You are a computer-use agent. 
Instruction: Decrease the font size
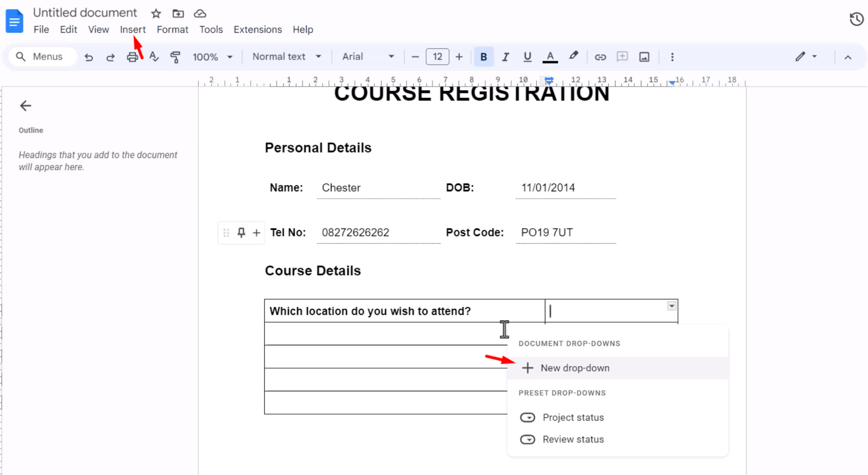[415, 57]
